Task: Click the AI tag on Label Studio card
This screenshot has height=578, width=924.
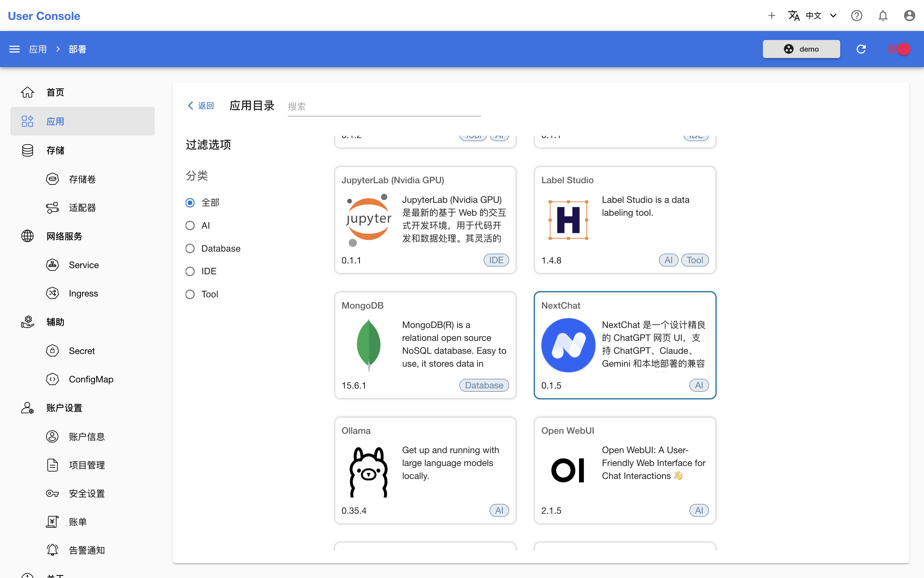Action: tap(669, 260)
